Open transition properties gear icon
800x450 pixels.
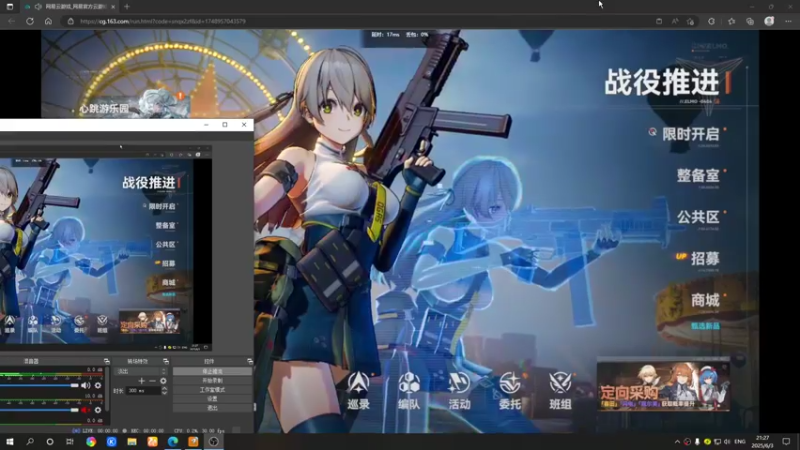click(x=163, y=381)
